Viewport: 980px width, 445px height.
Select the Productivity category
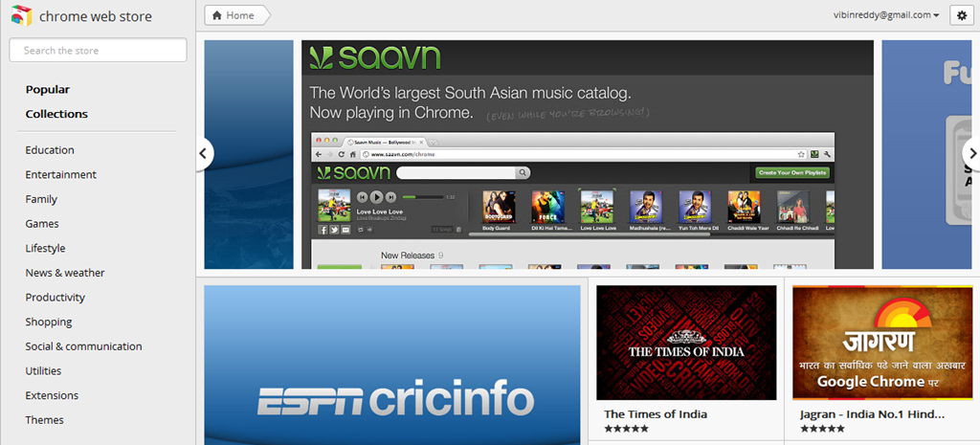pyautogui.click(x=55, y=298)
